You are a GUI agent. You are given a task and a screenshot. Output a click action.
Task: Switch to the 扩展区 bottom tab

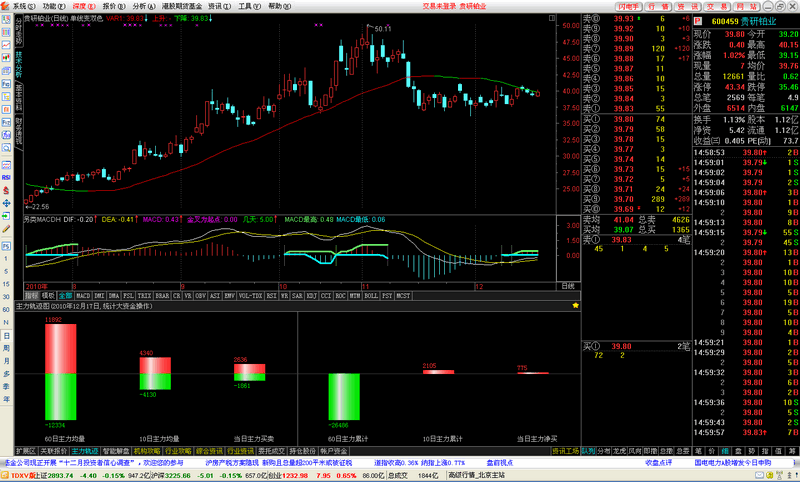[x=26, y=451]
